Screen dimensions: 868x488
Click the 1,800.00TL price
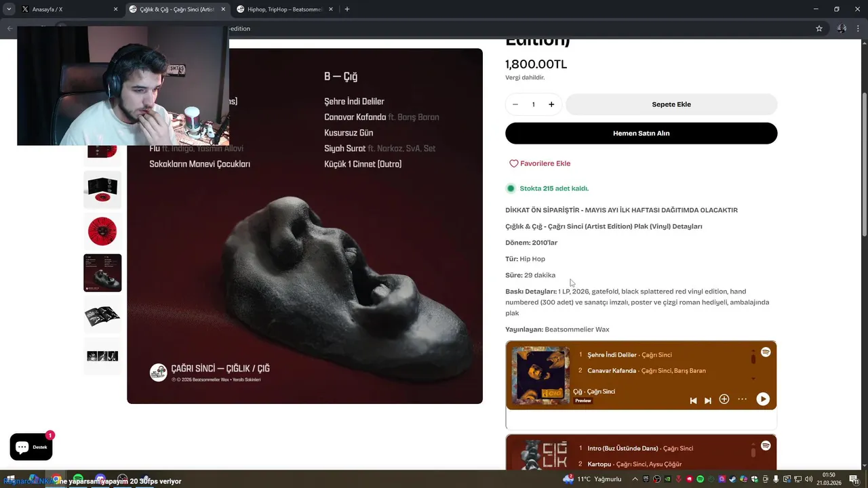click(x=536, y=64)
